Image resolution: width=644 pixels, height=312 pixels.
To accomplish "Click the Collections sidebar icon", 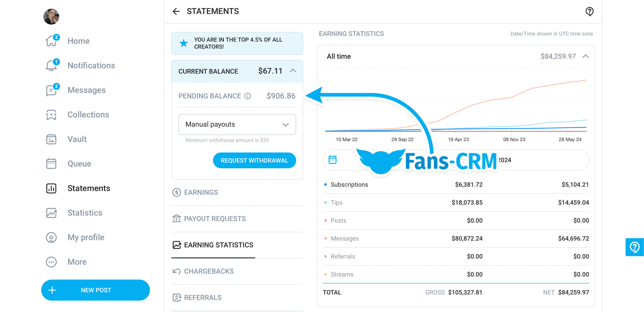I will pos(51,115).
